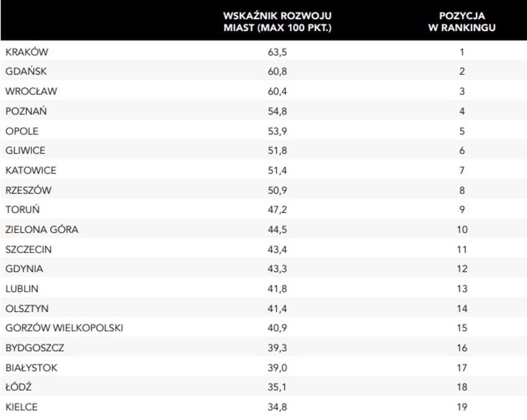
Task: Click the KRAKÓW city name row
Action: click(27, 52)
